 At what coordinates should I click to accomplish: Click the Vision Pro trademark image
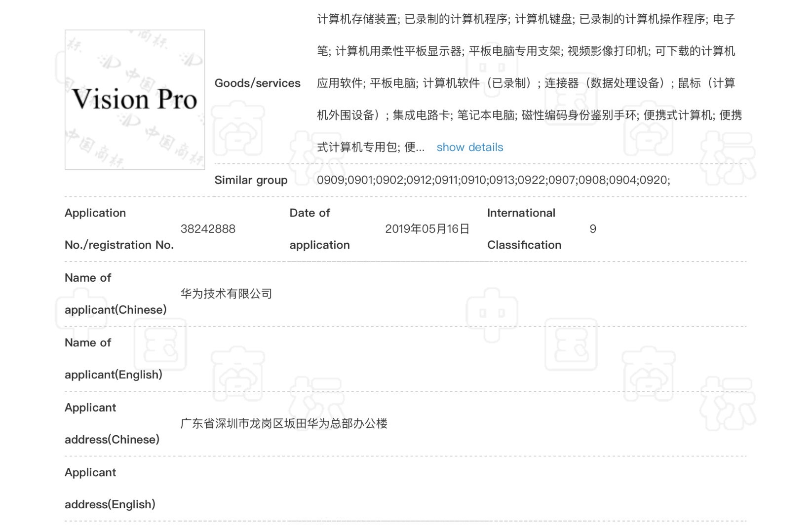click(x=135, y=100)
